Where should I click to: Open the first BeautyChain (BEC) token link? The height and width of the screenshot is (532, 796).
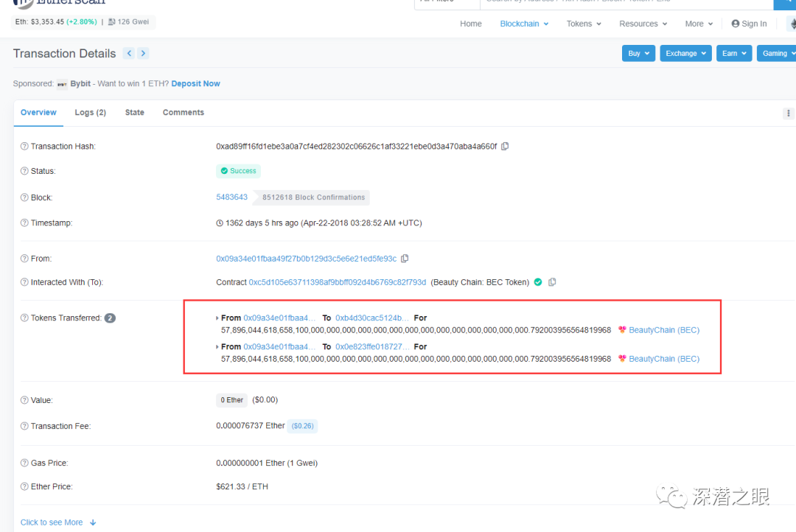(x=664, y=330)
